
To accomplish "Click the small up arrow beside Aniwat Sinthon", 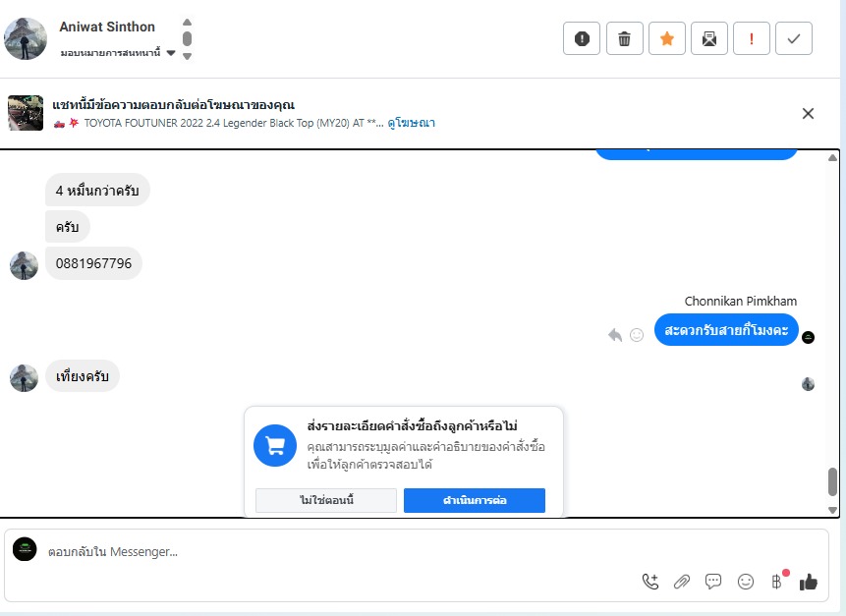I will pos(187,23).
